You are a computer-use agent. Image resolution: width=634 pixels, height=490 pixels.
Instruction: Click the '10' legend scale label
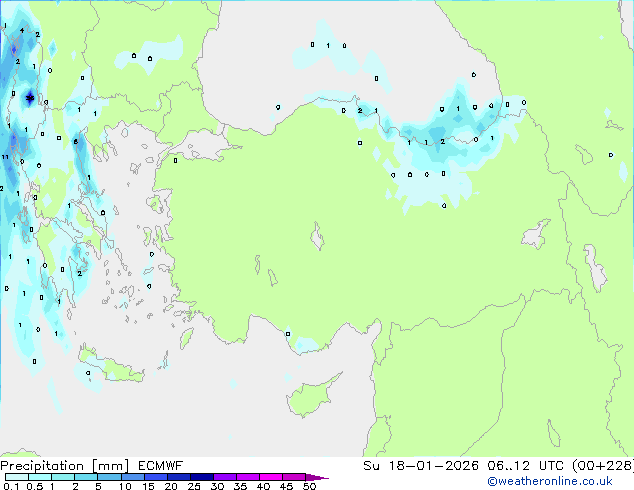coord(125,486)
